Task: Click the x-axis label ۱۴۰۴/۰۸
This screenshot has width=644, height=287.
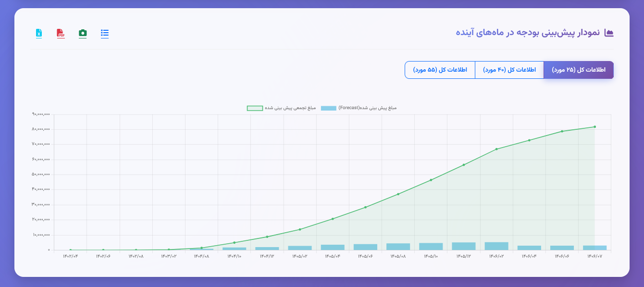Action: [201, 256]
